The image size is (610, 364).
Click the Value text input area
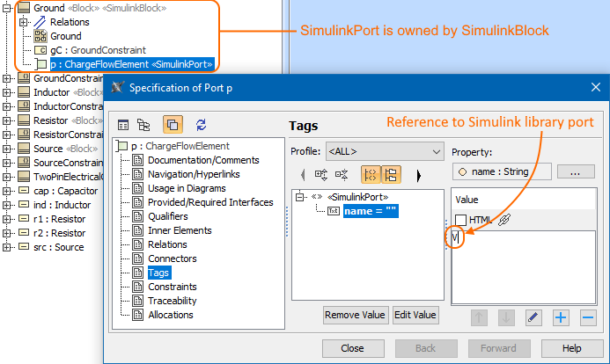(524, 264)
